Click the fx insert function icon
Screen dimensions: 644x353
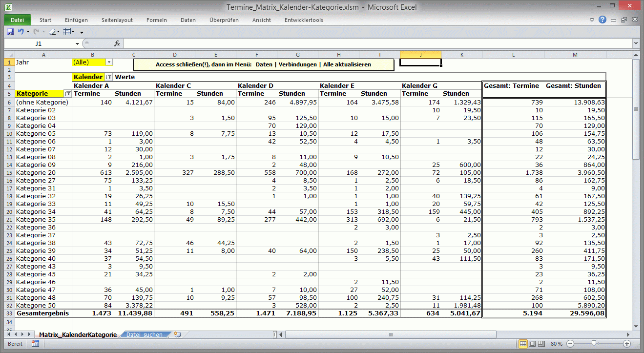pyautogui.click(x=117, y=43)
